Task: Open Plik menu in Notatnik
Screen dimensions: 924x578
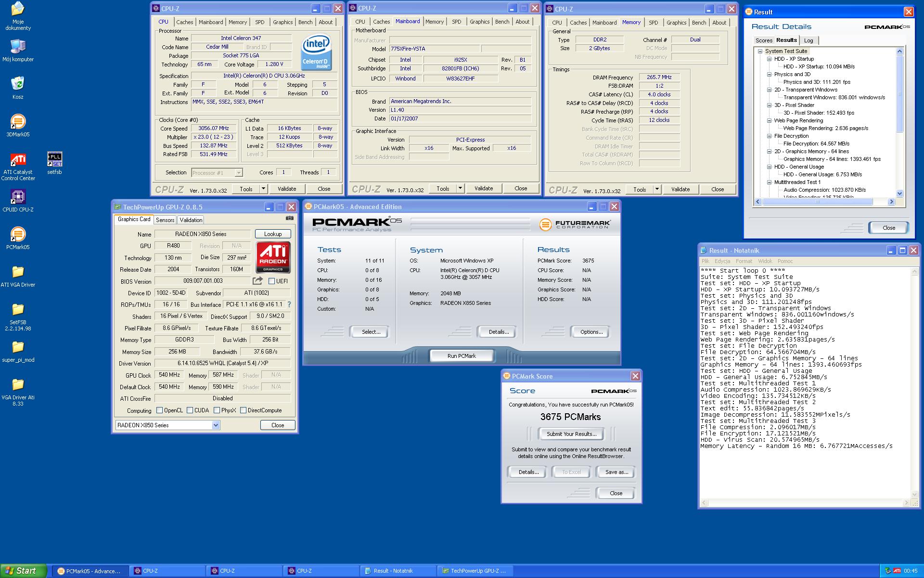Action: pyautogui.click(x=706, y=261)
